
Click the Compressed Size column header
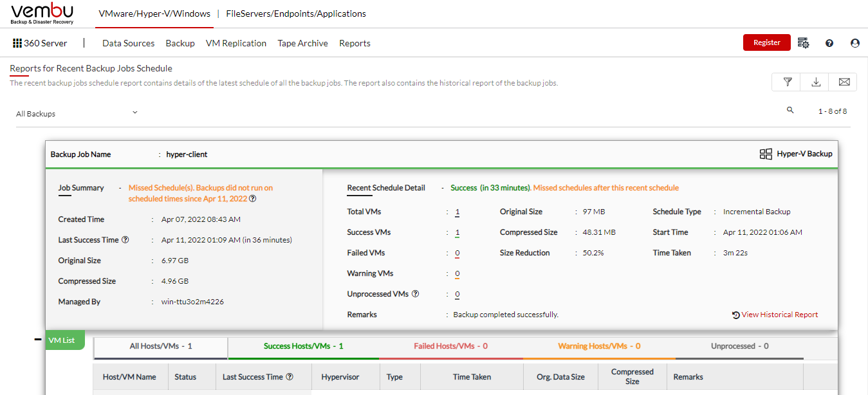pyautogui.click(x=633, y=377)
